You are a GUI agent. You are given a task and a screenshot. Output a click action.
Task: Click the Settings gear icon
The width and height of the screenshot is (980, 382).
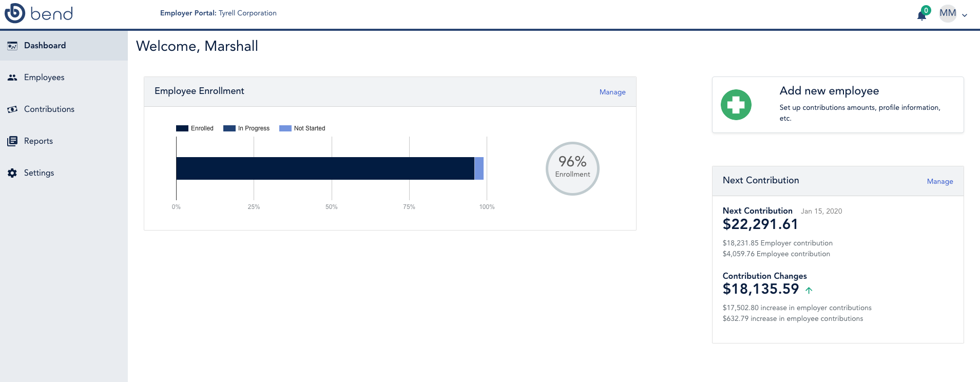point(12,173)
